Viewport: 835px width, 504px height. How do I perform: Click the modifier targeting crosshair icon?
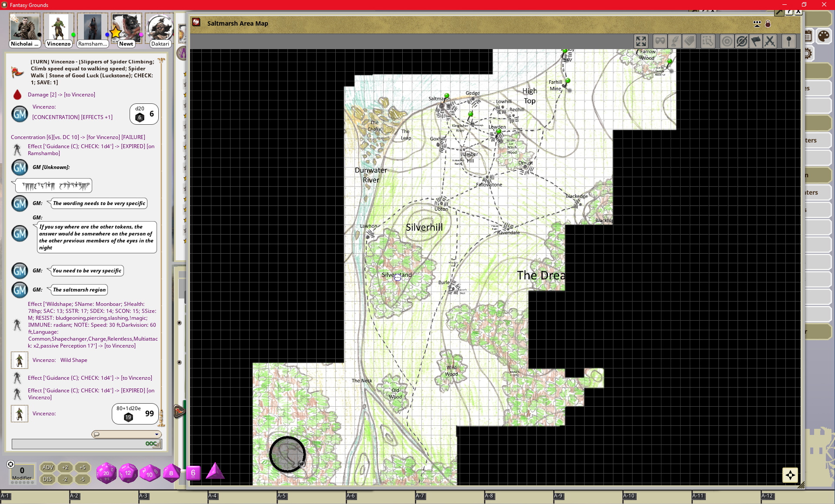[11, 464]
